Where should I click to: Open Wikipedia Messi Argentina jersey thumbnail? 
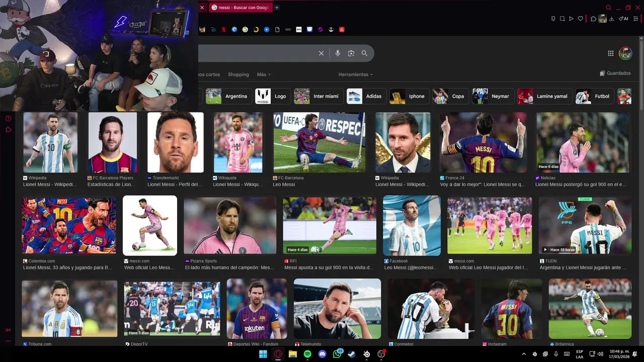coord(50,142)
